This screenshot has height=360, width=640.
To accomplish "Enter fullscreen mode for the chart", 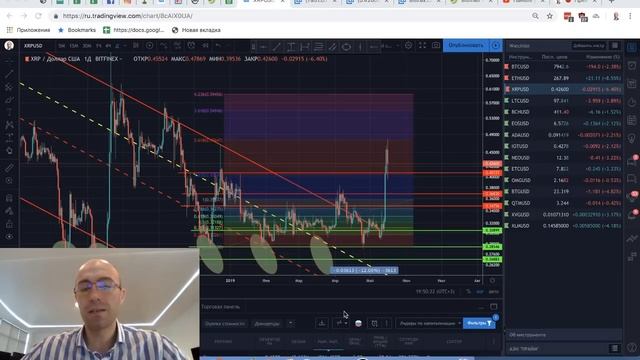I will tap(422, 46).
